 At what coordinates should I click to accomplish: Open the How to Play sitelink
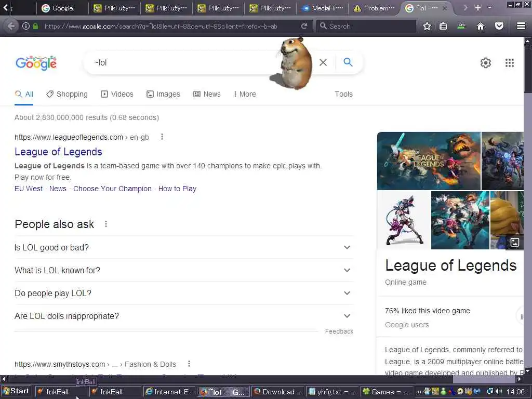tap(178, 189)
